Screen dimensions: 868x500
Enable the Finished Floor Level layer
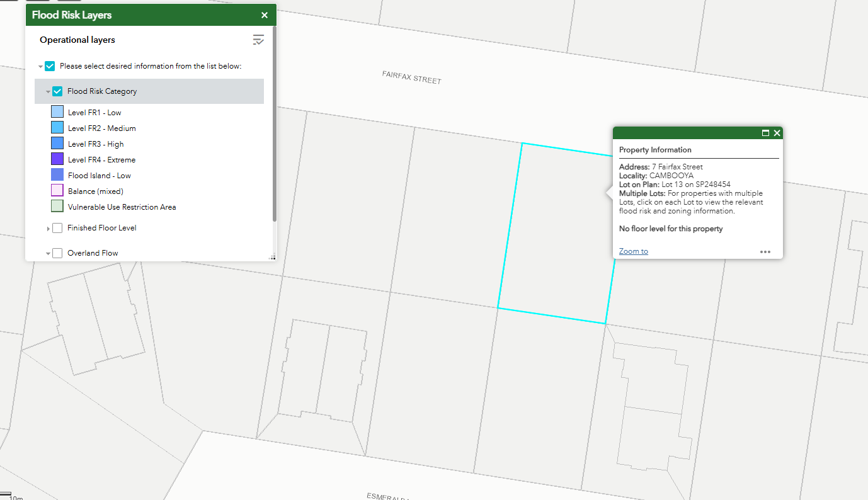[x=57, y=228]
